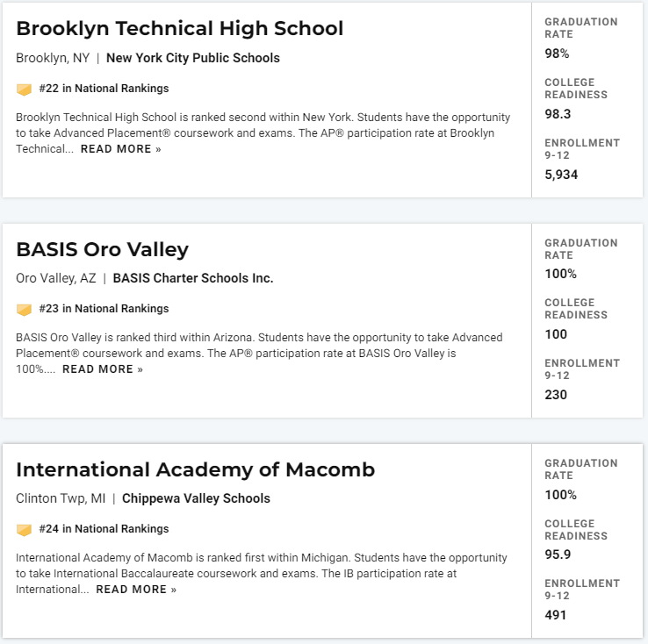This screenshot has height=644, width=648.
Task: Click Brooklyn Technical's 98% graduation rate value
Action: coord(557,54)
